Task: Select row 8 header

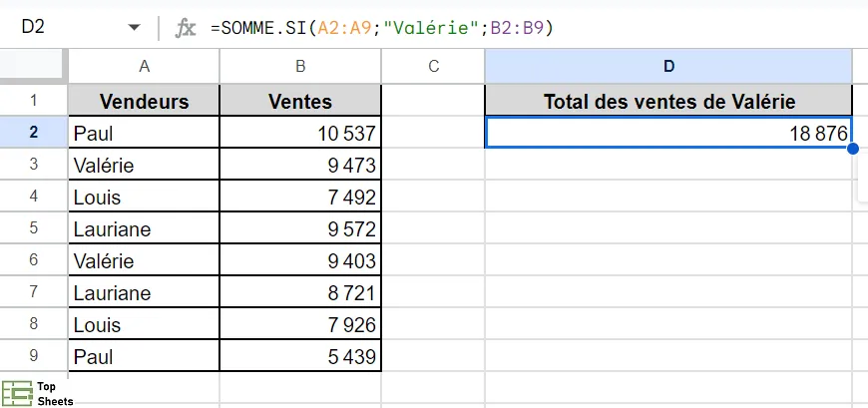Action: pos(33,324)
